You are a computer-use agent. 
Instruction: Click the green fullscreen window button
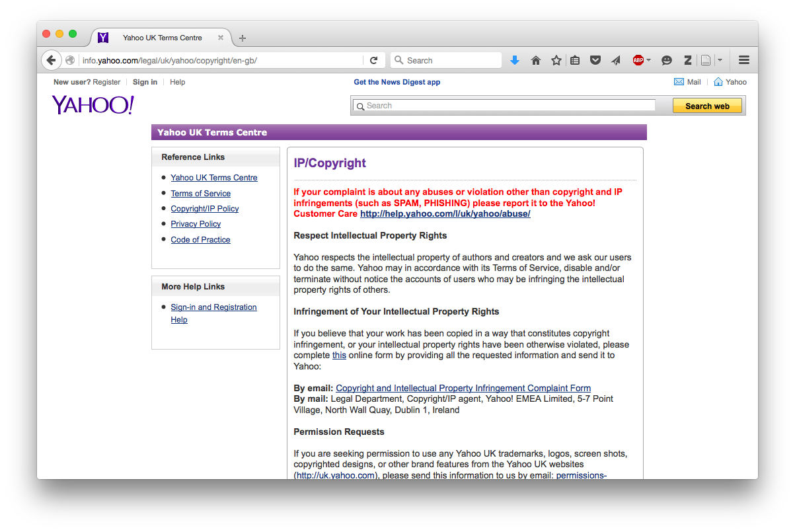(x=73, y=34)
